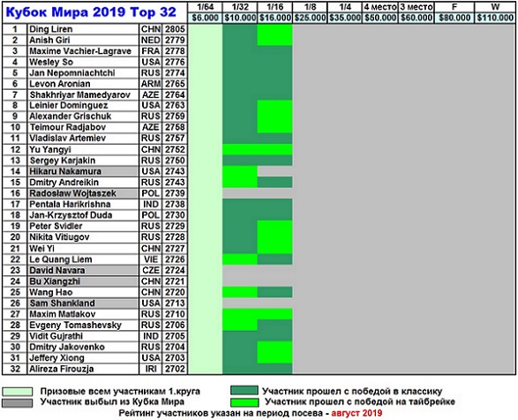Click the red август 2019 text

pos(357,413)
